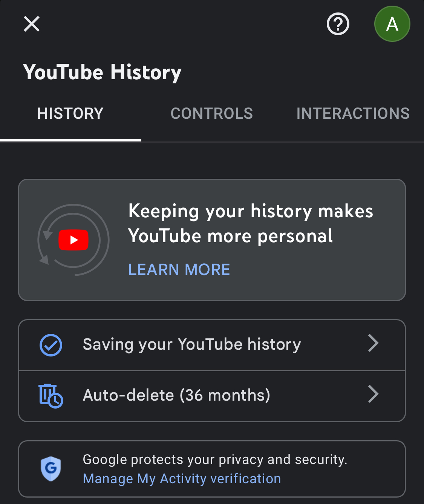Tap the YouTube play logo illustration
This screenshot has height=504, width=424.
(x=73, y=240)
